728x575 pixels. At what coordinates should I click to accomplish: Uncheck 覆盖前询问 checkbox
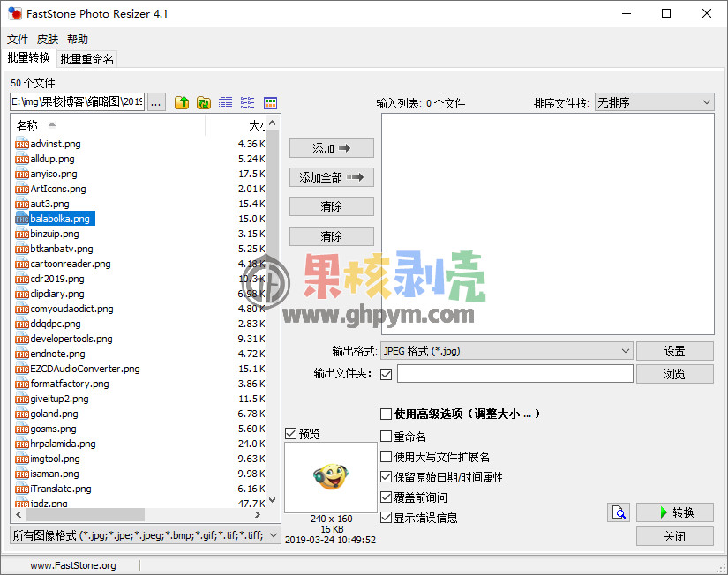[x=386, y=497]
